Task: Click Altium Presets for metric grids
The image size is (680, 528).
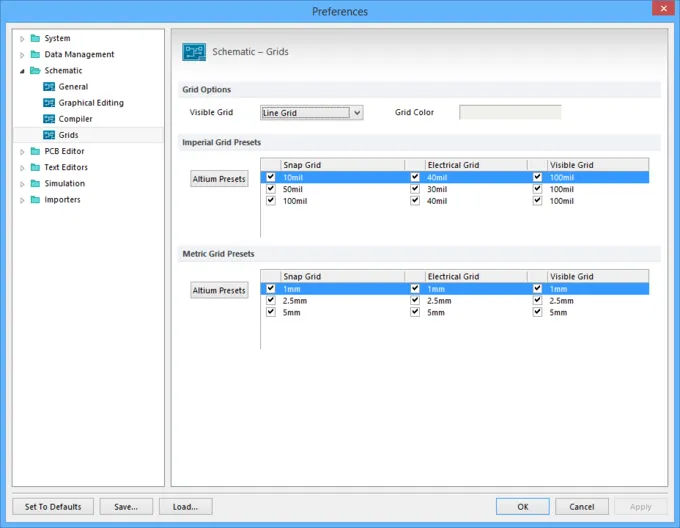Action: click(219, 290)
